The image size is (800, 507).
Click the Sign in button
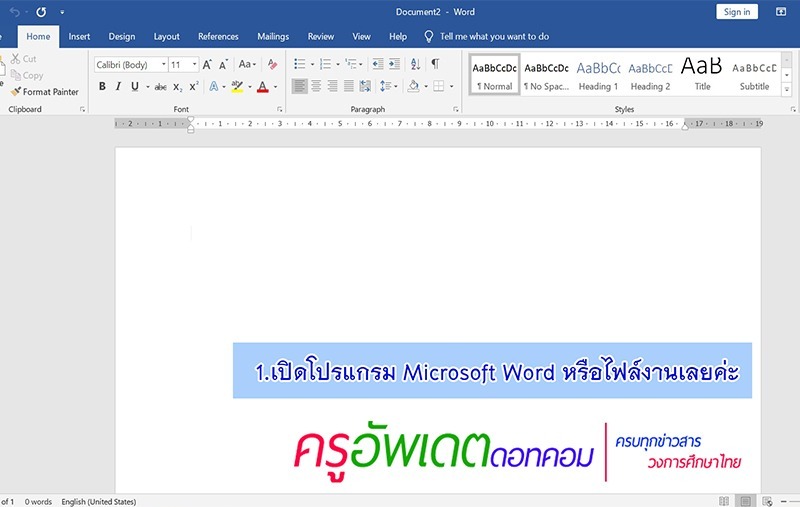click(x=737, y=12)
